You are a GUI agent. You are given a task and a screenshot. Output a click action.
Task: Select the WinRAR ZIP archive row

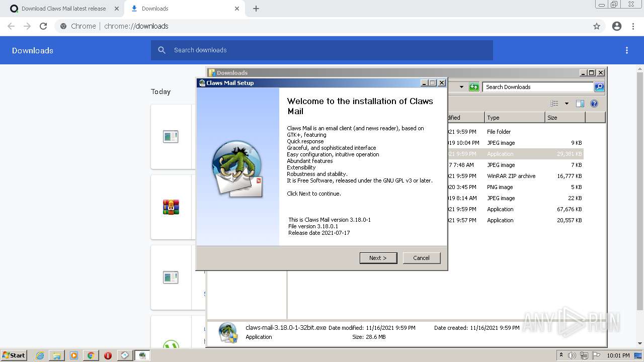click(x=516, y=176)
